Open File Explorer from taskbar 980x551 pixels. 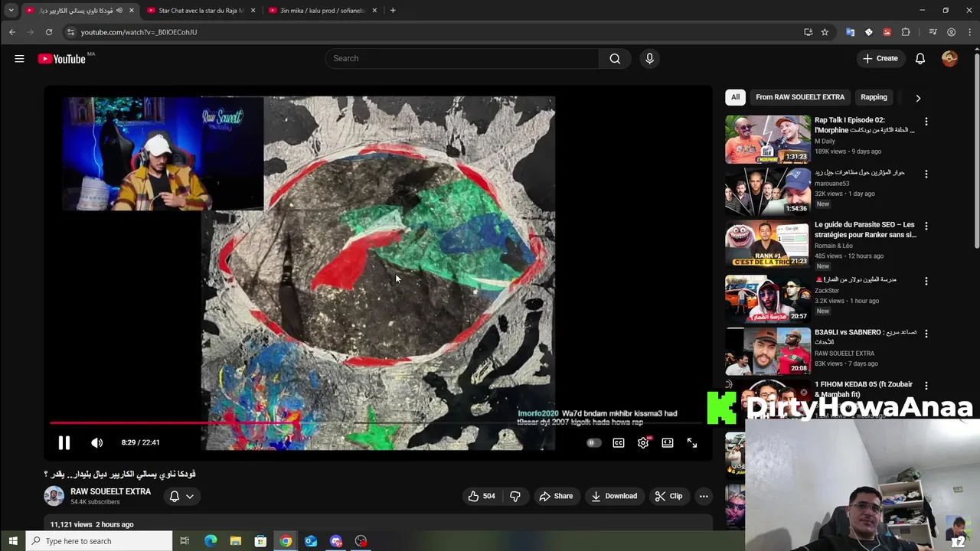(236, 541)
